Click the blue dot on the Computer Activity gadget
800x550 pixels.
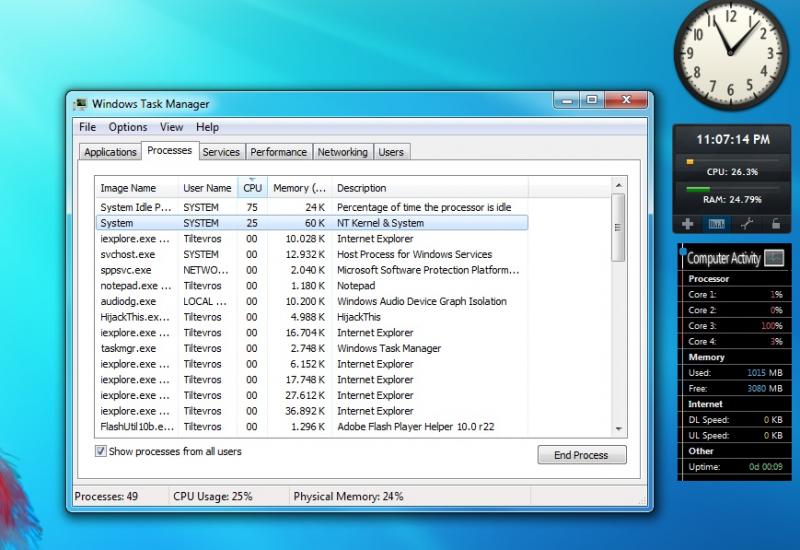click(x=683, y=251)
